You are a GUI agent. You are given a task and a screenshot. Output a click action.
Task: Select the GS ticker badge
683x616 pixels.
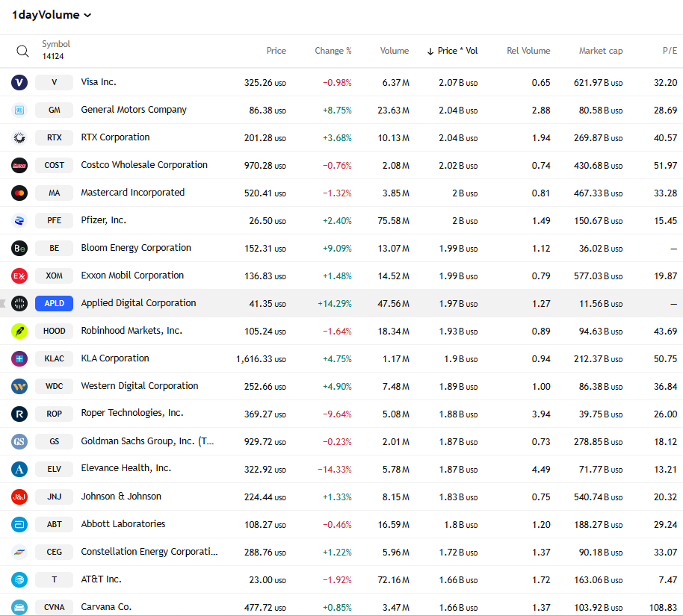pyautogui.click(x=54, y=442)
